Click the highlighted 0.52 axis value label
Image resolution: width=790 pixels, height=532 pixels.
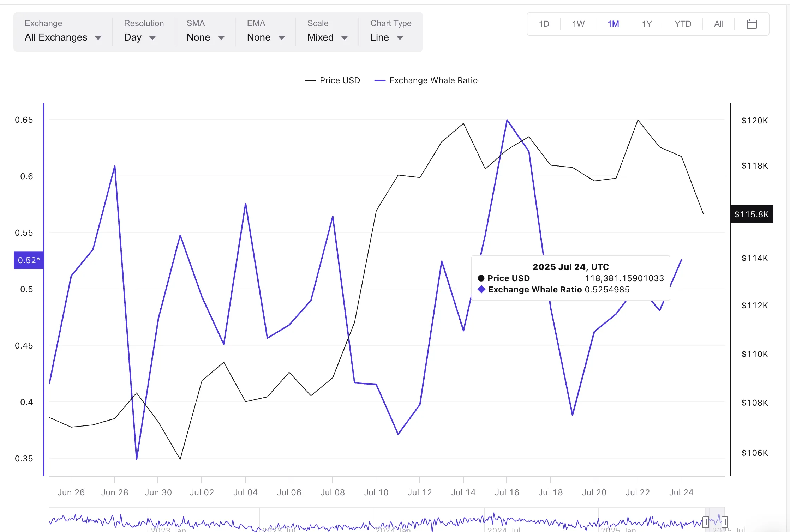(29, 260)
